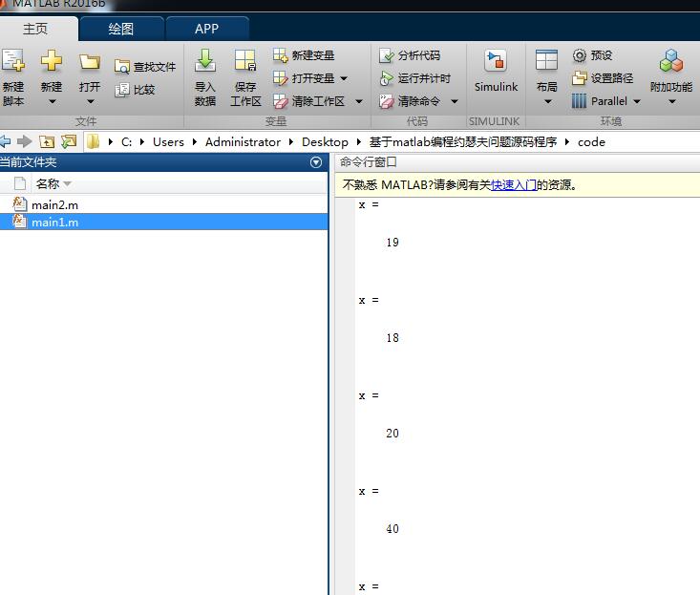The width and height of the screenshot is (700, 595).
Task: Click Compare (比较) files
Action: coord(135,90)
